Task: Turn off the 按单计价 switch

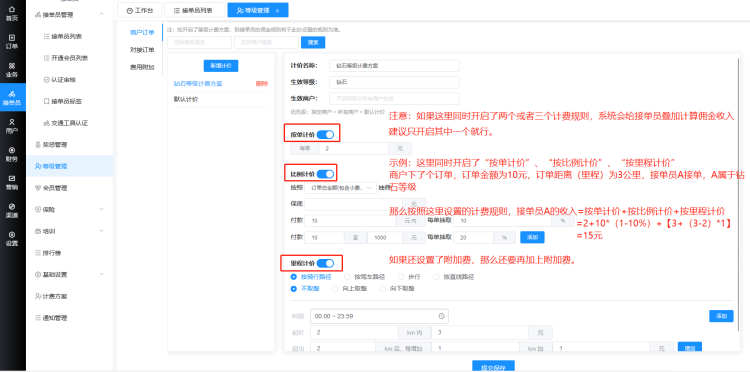Action: click(325, 134)
